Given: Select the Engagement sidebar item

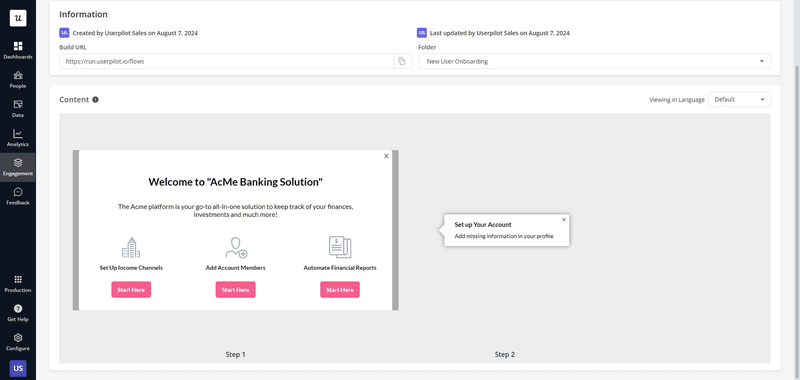Looking at the screenshot, I should [x=18, y=167].
